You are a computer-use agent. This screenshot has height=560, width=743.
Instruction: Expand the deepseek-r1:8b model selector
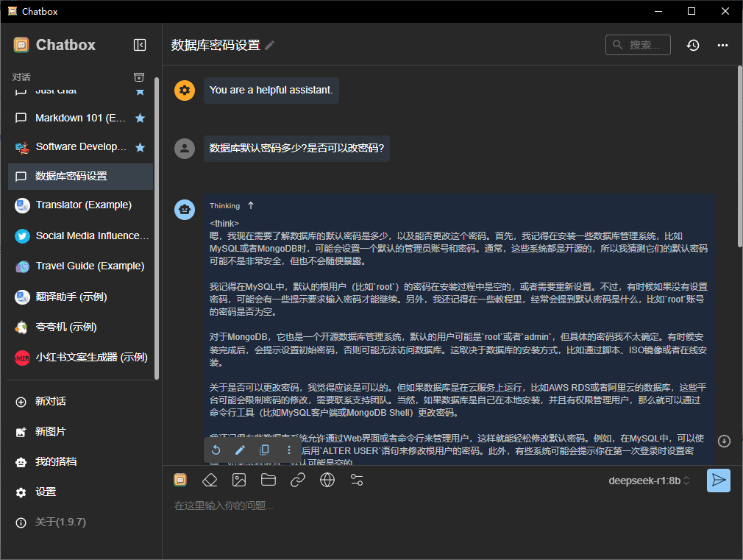click(648, 479)
